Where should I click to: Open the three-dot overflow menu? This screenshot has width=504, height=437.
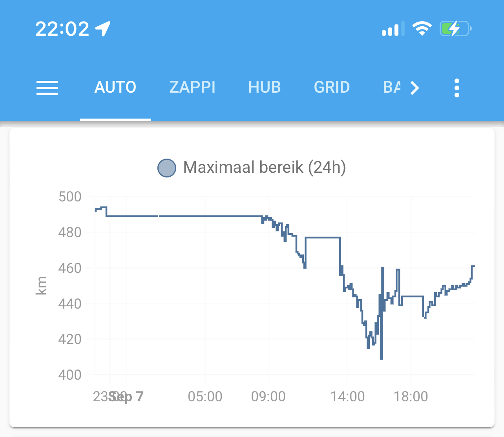(x=457, y=88)
